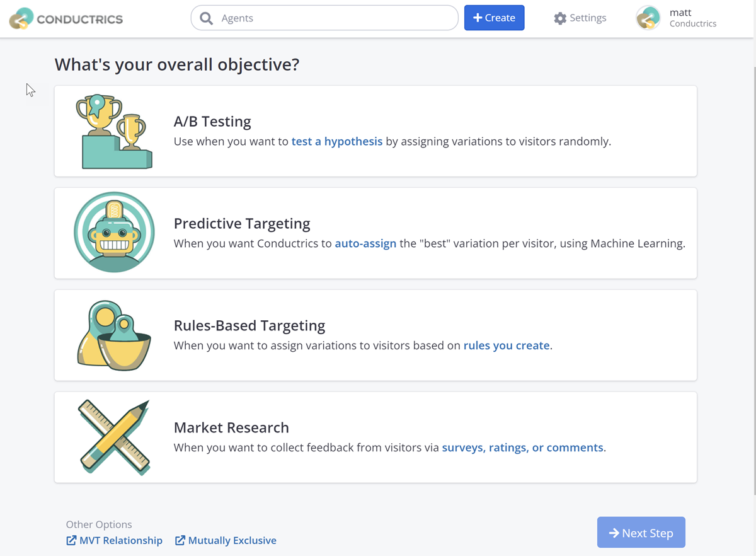756x556 pixels.
Task: Choose the Predictive Targeting heading
Action: click(x=242, y=223)
